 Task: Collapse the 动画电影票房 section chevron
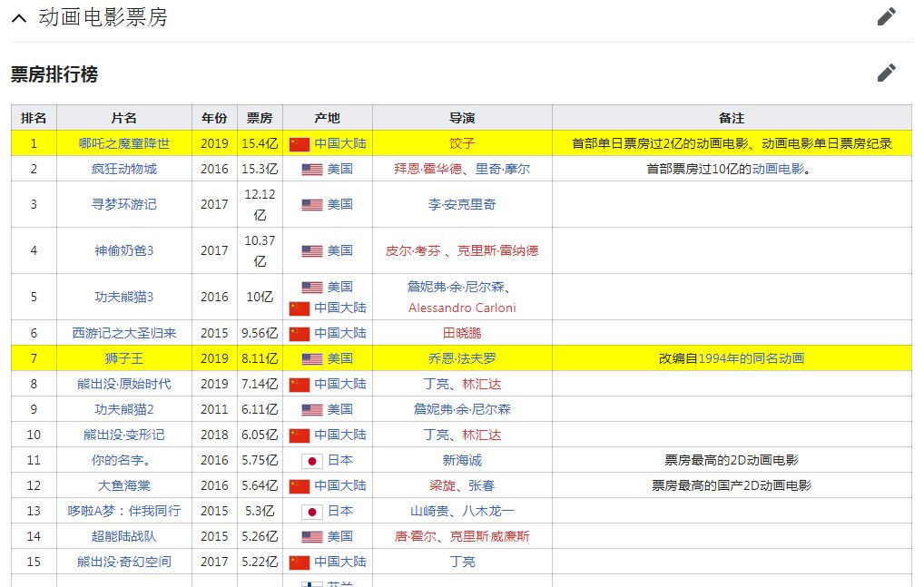(x=19, y=18)
